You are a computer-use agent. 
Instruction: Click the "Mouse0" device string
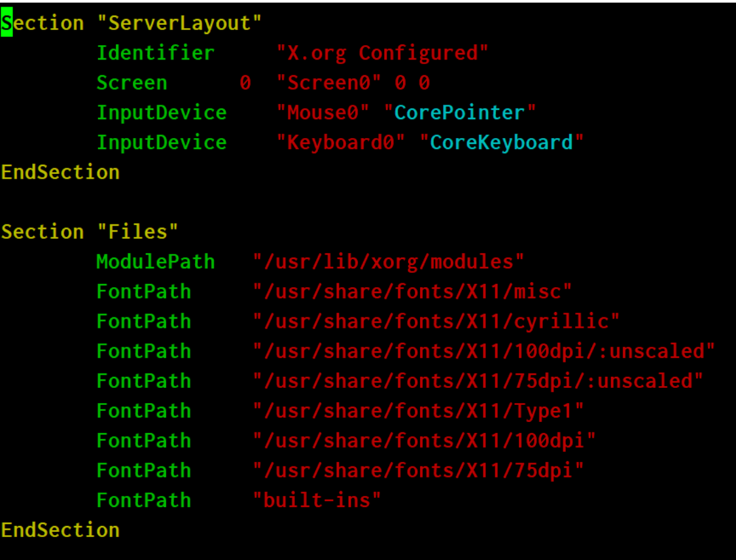(323, 113)
